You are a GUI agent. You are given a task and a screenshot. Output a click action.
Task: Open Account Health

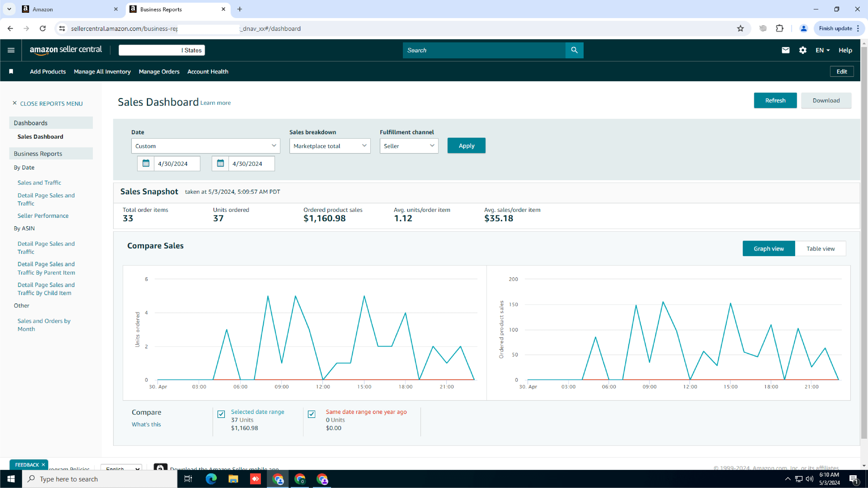tap(208, 71)
